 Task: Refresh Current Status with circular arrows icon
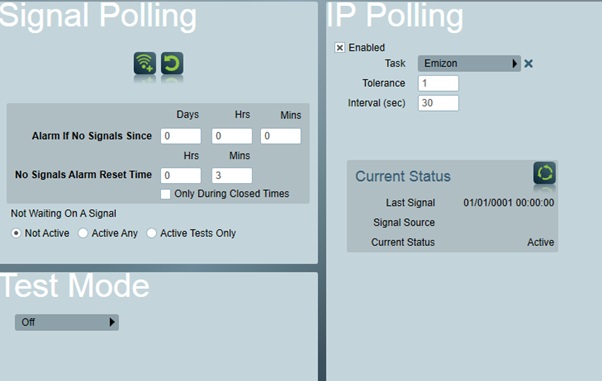(x=544, y=173)
